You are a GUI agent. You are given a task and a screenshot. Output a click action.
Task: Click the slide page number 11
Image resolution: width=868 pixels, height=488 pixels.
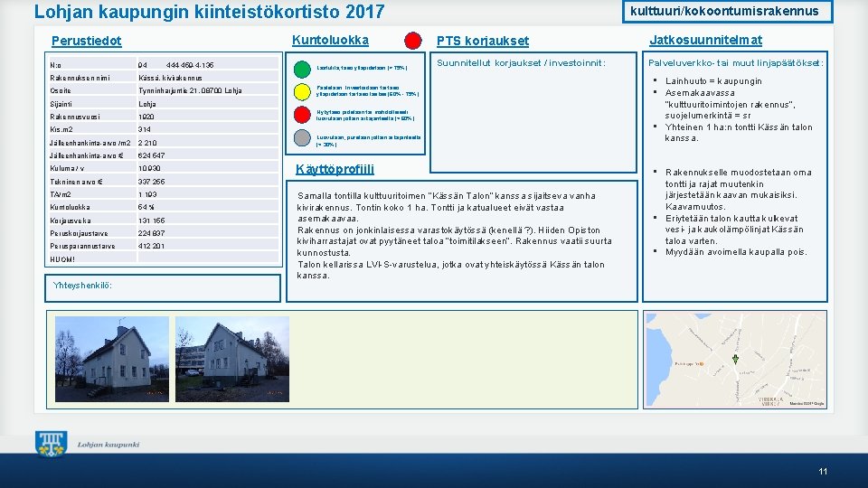click(823, 472)
